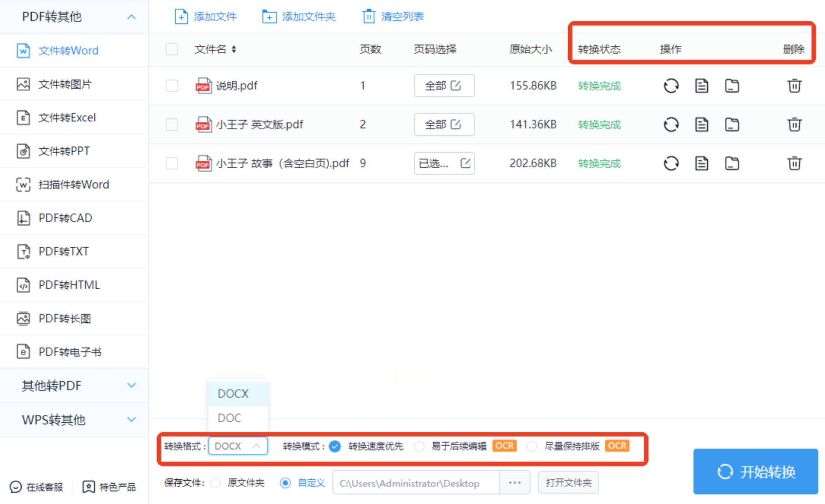Click the 添加文件 icon button
Viewport: 825px width, 504px height.
coord(181,17)
